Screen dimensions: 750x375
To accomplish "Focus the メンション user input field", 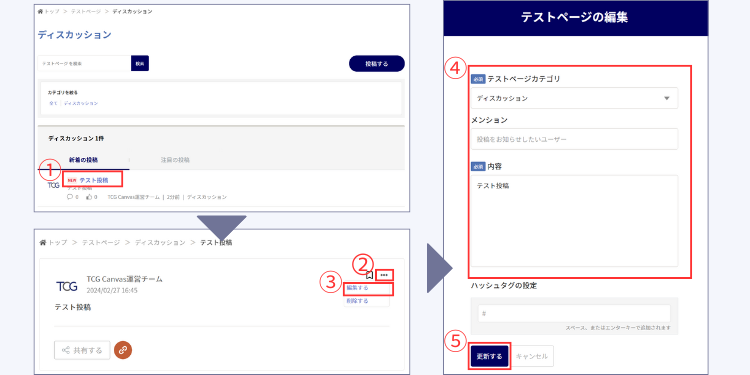I will (x=574, y=139).
